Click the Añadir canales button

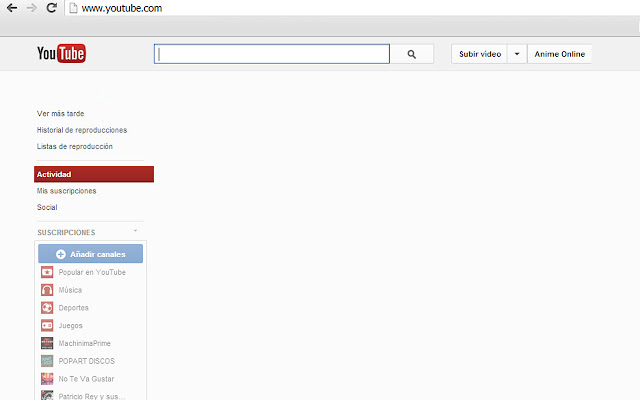click(91, 254)
